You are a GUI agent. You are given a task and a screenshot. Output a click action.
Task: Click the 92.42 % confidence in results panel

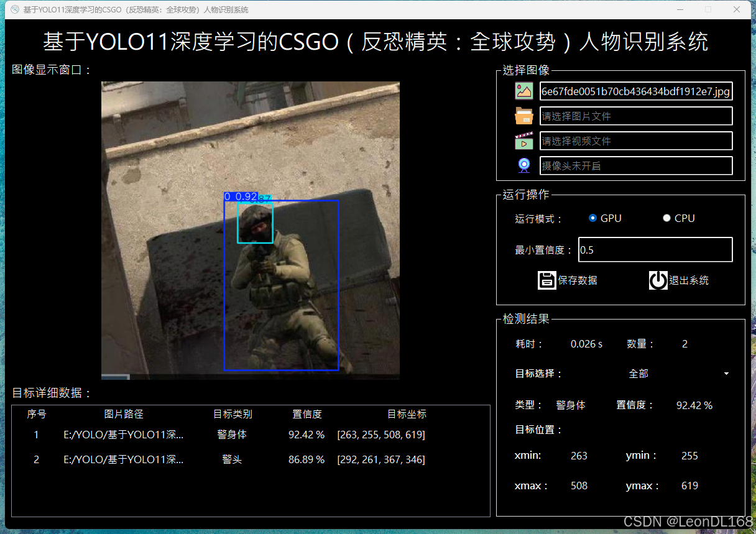694,405
